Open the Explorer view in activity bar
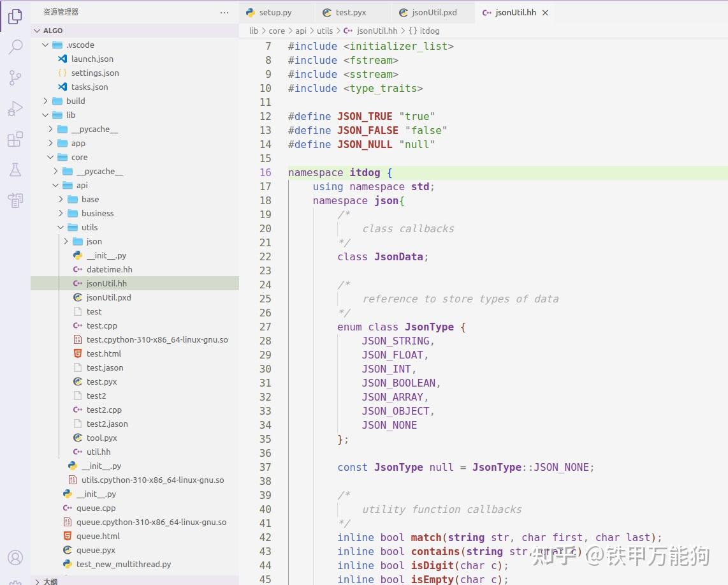 15,16
